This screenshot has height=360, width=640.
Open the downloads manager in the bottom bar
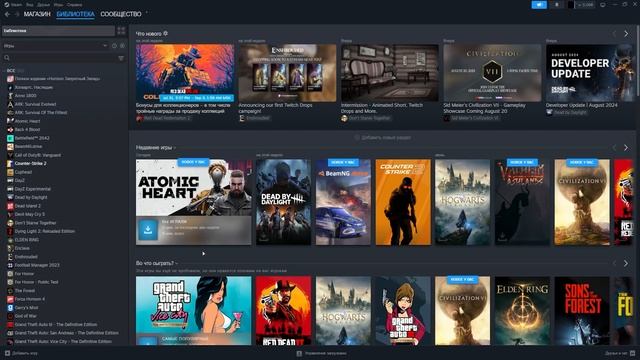[x=322, y=353]
